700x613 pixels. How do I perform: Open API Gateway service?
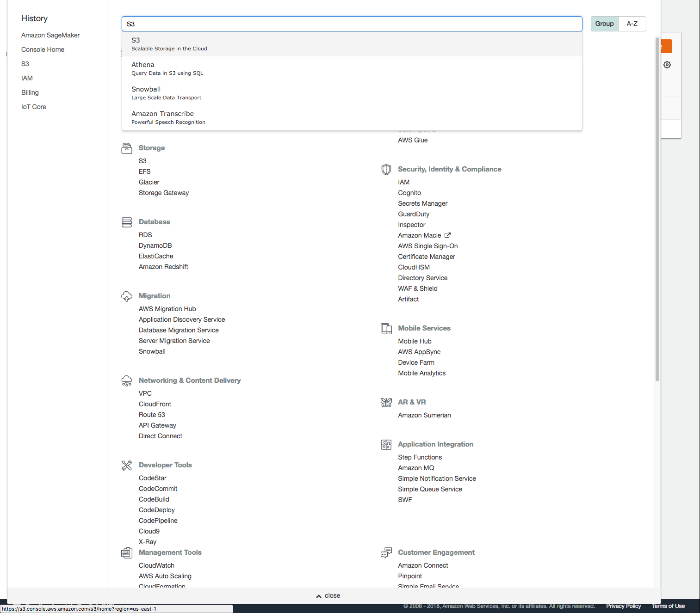pos(157,425)
